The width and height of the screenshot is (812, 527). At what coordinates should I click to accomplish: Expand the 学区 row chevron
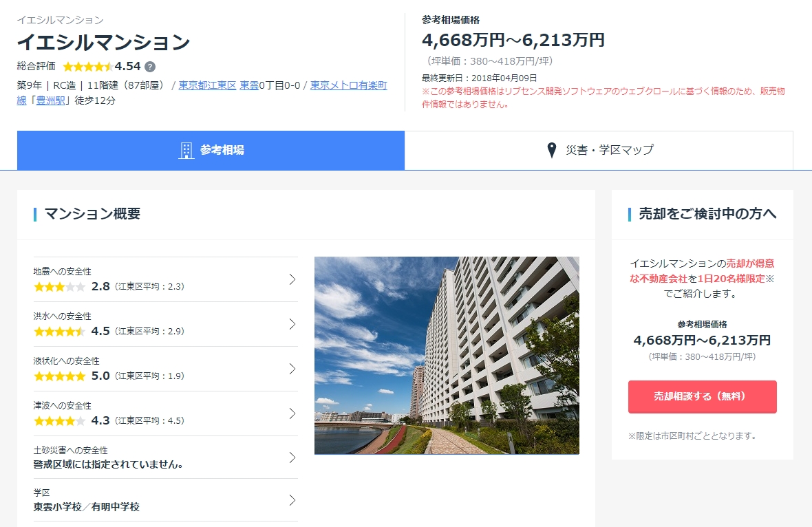(x=292, y=500)
